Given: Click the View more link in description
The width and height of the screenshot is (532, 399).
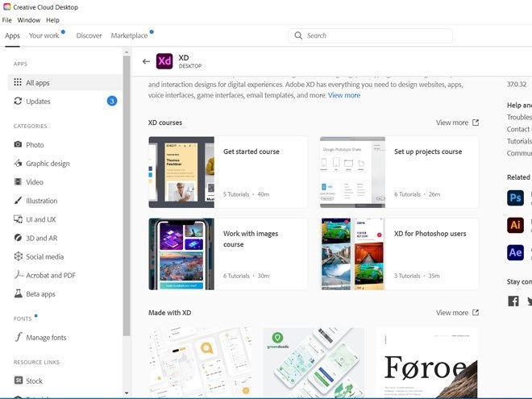Looking at the screenshot, I should coord(344,95).
